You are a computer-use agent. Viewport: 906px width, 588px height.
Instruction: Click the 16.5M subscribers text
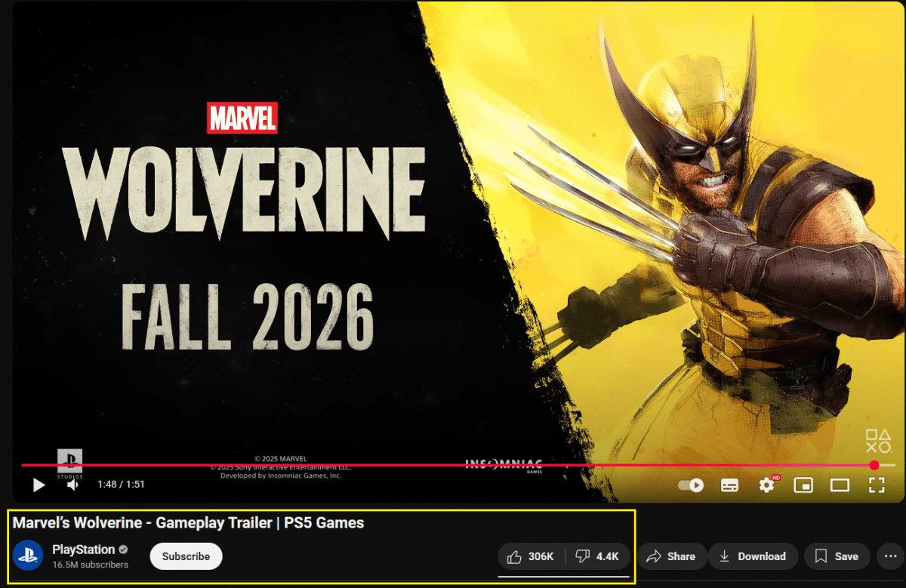(90, 565)
